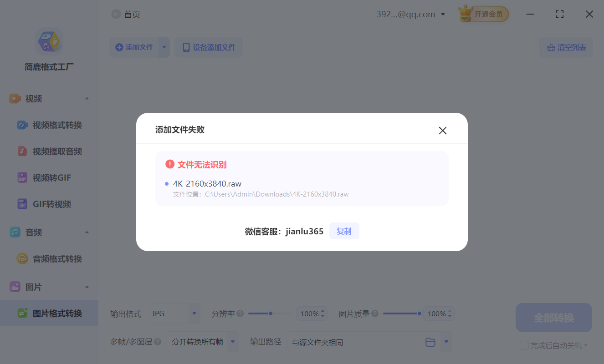
Task: Open the account menu for 392...@qq.com
Action: click(442, 14)
